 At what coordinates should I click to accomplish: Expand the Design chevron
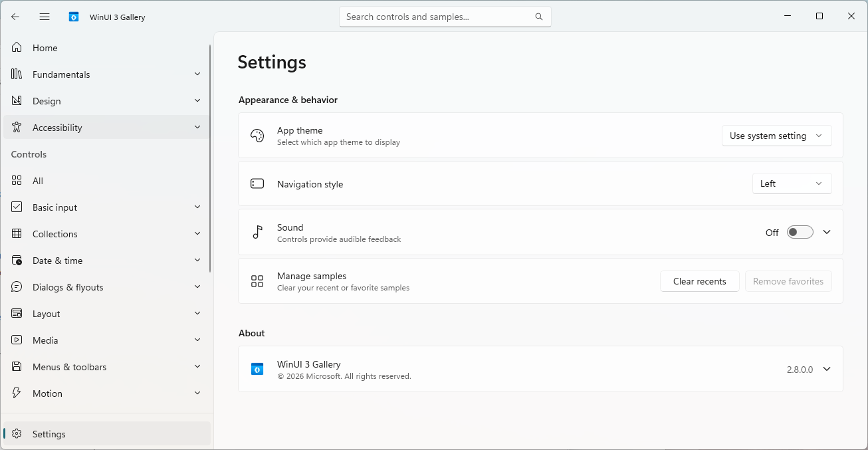[x=197, y=100]
